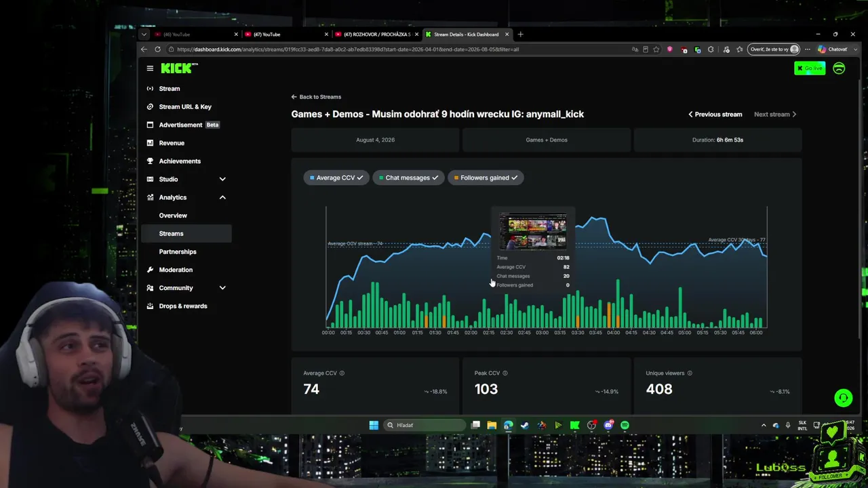868x488 pixels.
Task: Open Steam from the taskbar
Action: pos(525,426)
